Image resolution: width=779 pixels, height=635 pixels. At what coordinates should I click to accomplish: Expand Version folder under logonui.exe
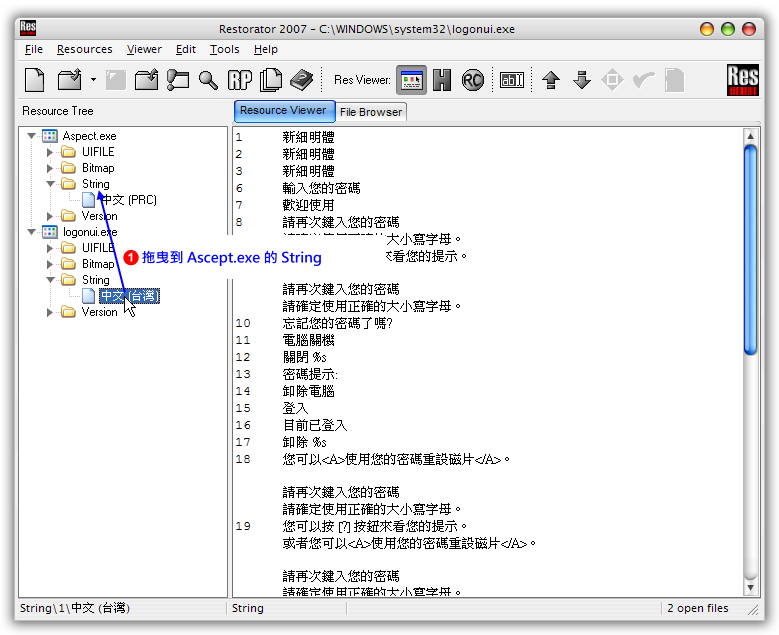[50, 313]
